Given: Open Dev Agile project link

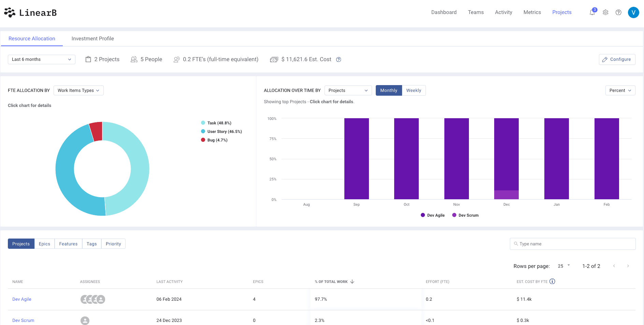Looking at the screenshot, I should (x=22, y=299).
